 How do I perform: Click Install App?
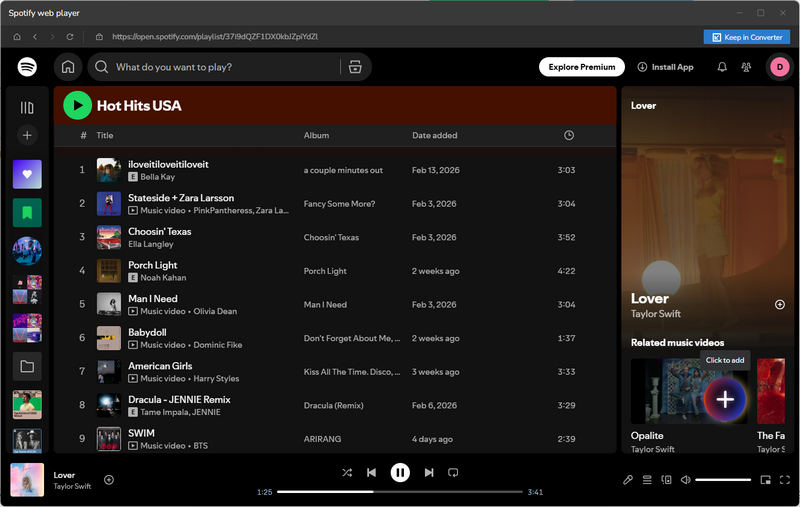coord(666,67)
